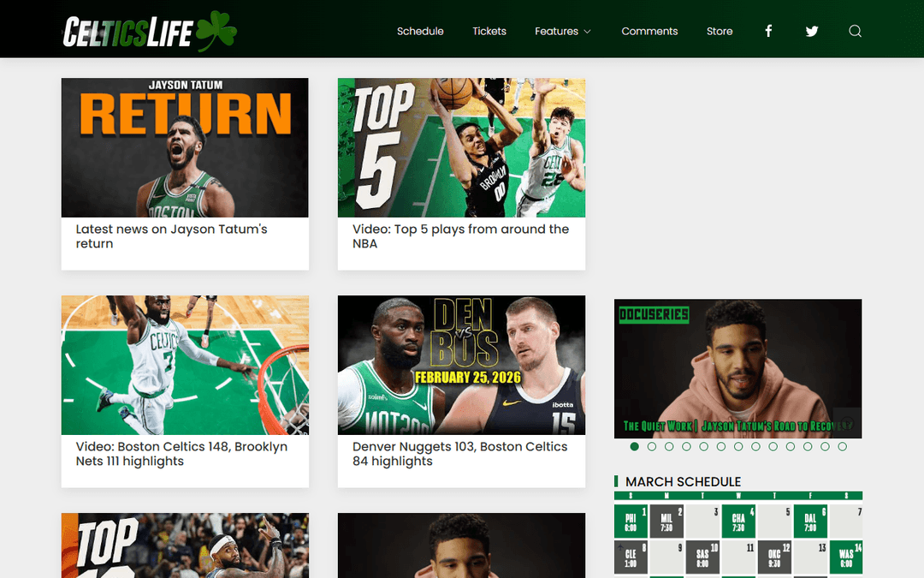Screen dimensions: 924x578
Task: Click the Features menu label
Action: [x=556, y=32]
